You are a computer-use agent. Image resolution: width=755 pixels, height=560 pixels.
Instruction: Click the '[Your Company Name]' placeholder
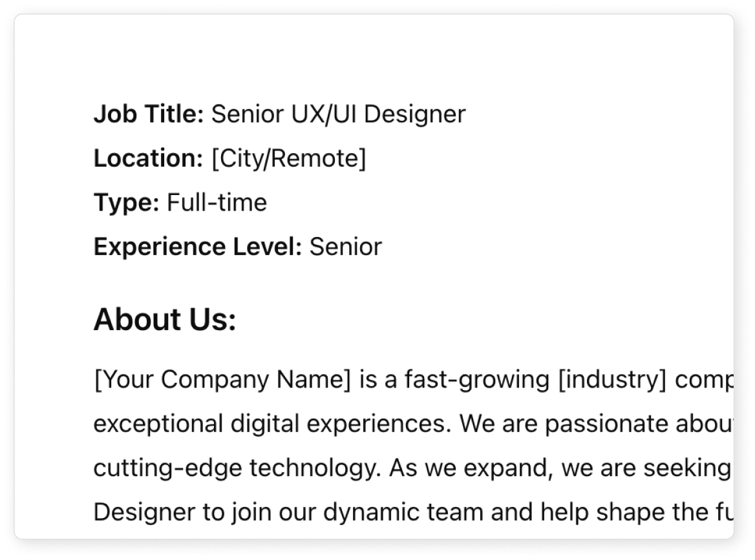(x=222, y=380)
